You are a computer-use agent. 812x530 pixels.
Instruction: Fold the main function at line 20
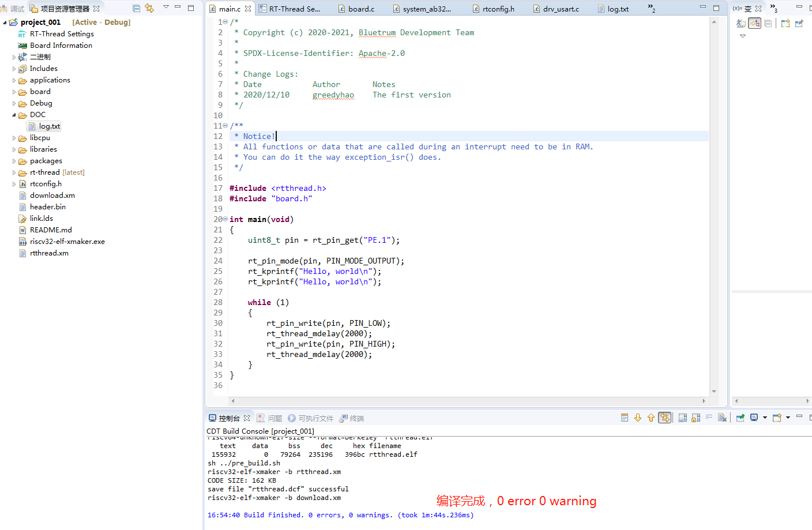[x=225, y=219]
